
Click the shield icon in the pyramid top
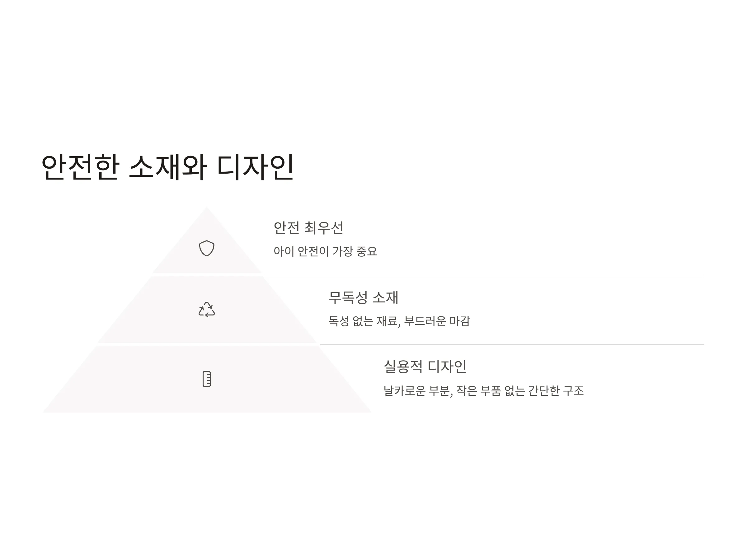coord(207,248)
